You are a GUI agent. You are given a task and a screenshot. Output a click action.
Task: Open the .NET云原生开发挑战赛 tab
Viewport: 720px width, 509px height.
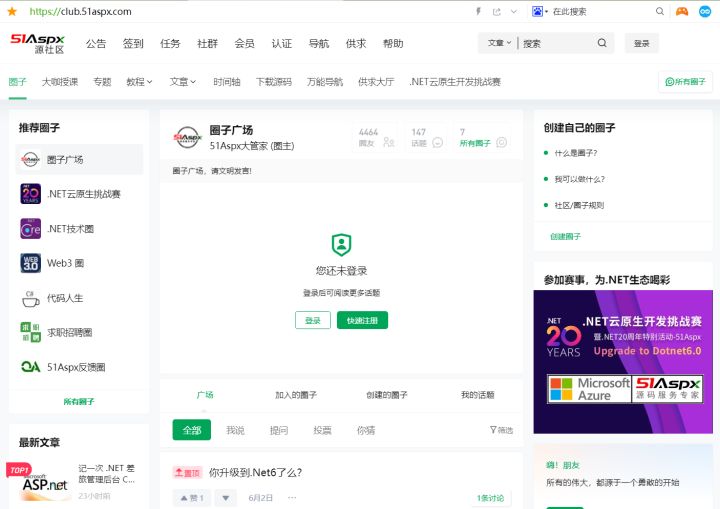pos(455,82)
